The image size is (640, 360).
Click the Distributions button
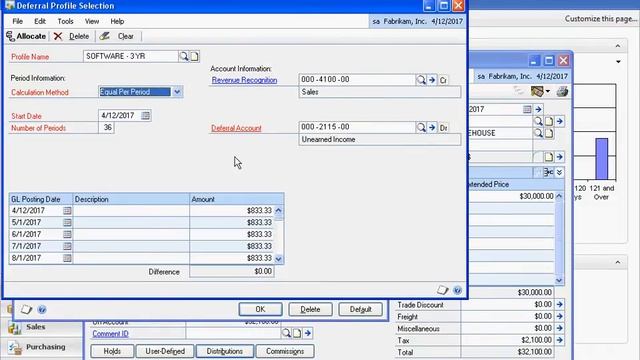[224, 351]
